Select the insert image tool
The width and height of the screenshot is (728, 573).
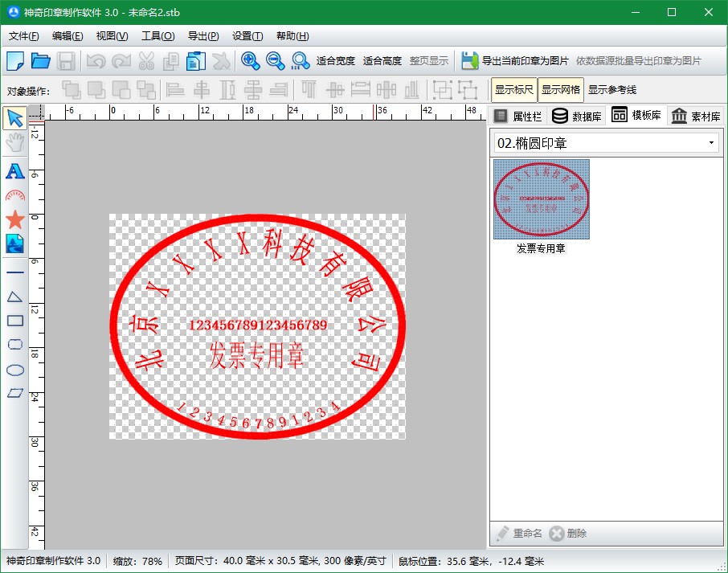[x=14, y=244]
